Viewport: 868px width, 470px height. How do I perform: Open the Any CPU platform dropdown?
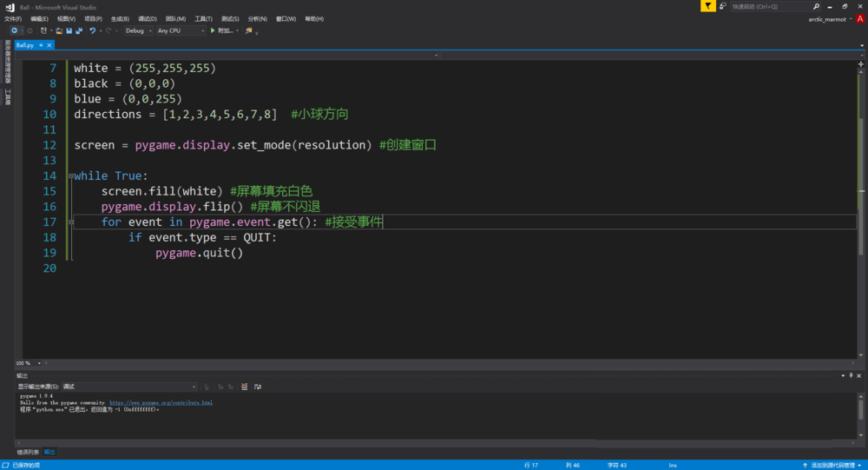(x=181, y=31)
